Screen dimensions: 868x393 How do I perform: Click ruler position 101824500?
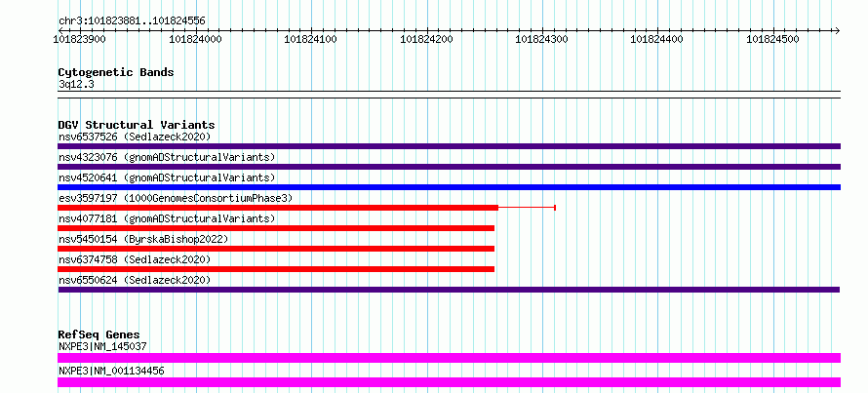click(x=774, y=39)
